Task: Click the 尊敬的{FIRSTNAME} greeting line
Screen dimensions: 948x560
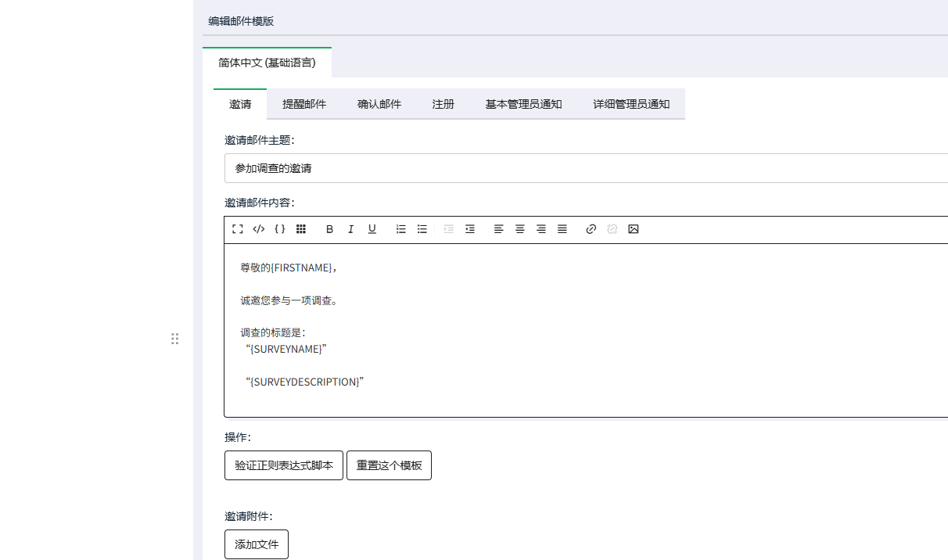Action: pyautogui.click(x=289, y=267)
